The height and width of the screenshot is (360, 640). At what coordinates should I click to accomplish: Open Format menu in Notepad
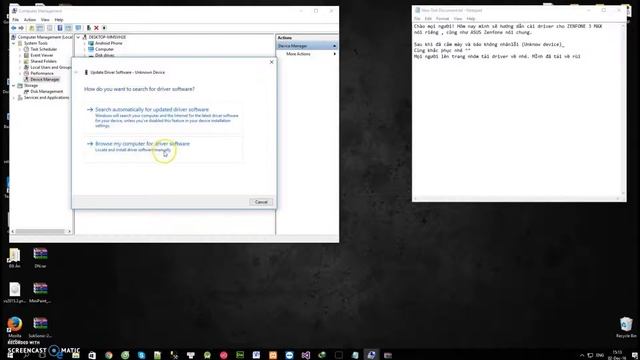pos(442,19)
